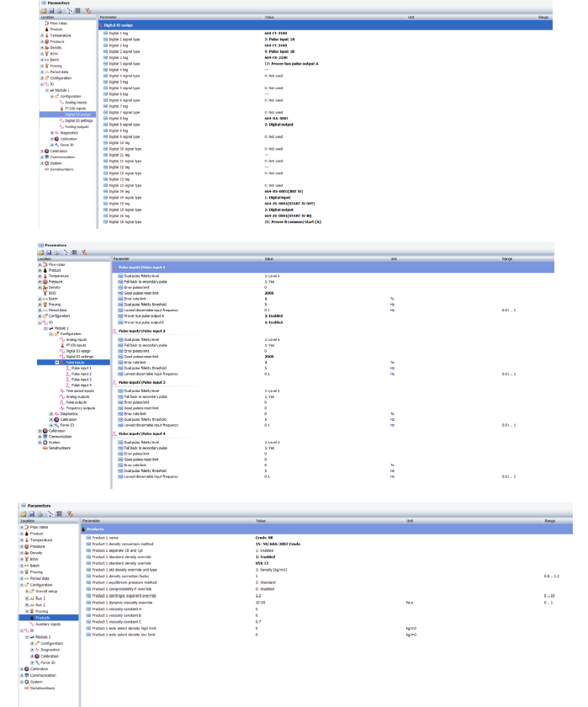
Task: Expand Temperature in the Digital IO assign window tree
Action: pyautogui.click(x=42, y=35)
